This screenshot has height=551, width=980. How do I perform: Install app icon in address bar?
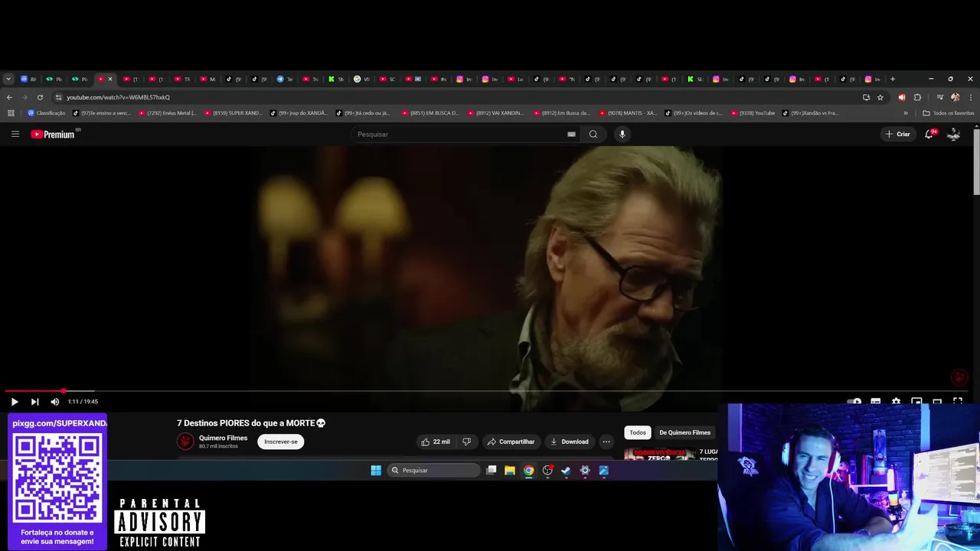pyautogui.click(x=866, y=97)
